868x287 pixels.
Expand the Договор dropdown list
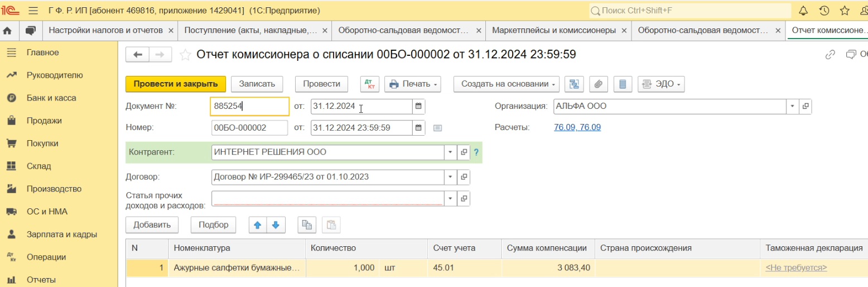pyautogui.click(x=450, y=177)
